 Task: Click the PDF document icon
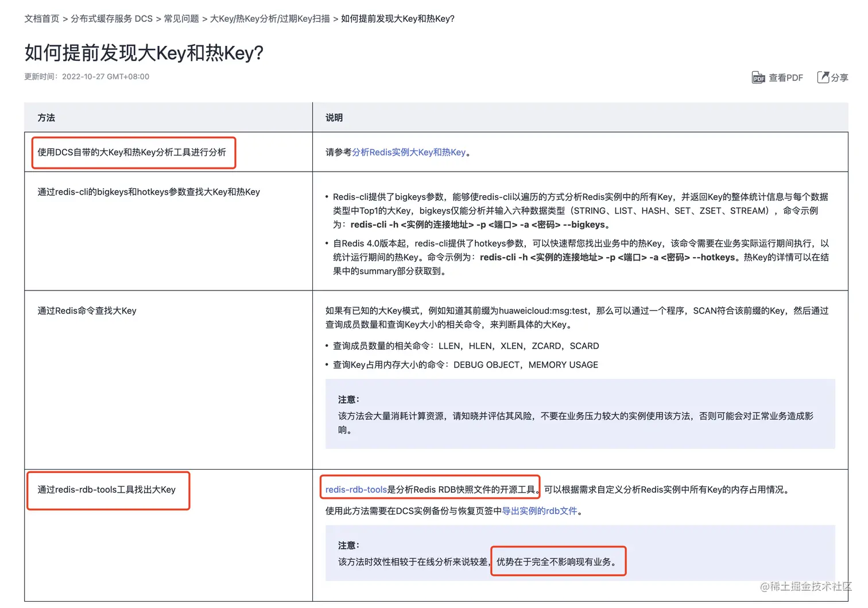point(758,78)
